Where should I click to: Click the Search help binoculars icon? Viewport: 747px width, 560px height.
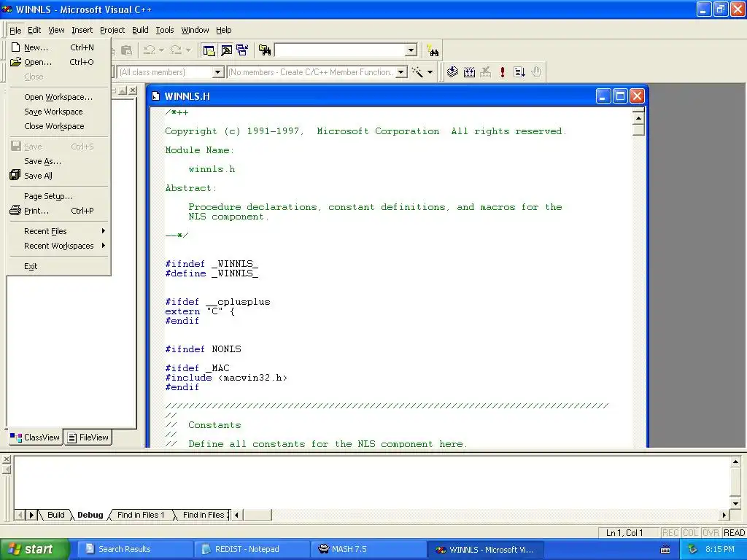[433, 50]
